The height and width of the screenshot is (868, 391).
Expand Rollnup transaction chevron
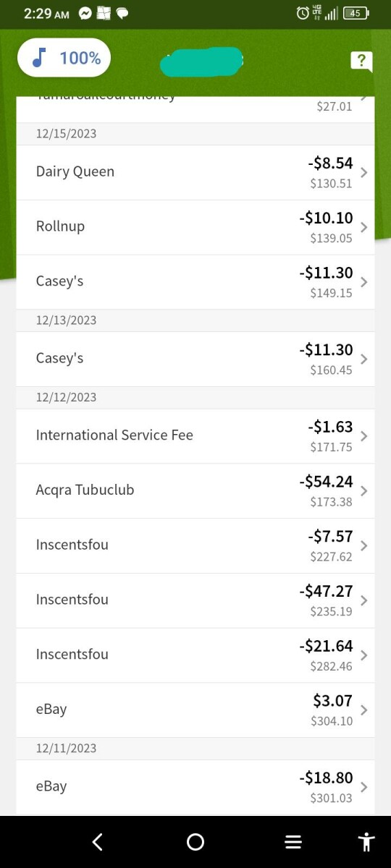coord(364,227)
